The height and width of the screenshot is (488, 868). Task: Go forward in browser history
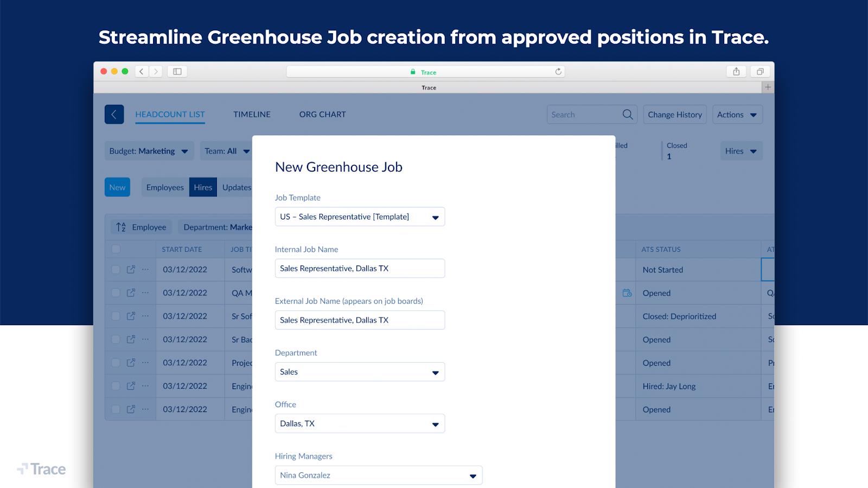click(x=156, y=71)
